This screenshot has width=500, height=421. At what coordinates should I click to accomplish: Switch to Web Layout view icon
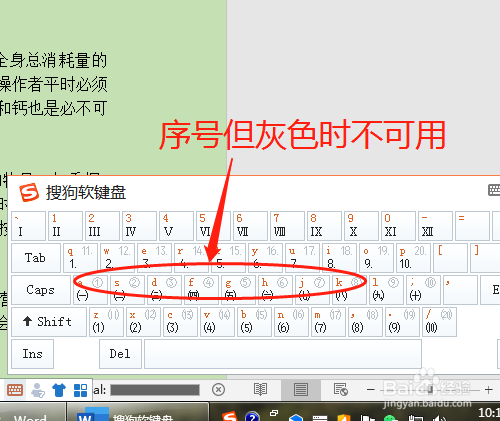(x=341, y=390)
